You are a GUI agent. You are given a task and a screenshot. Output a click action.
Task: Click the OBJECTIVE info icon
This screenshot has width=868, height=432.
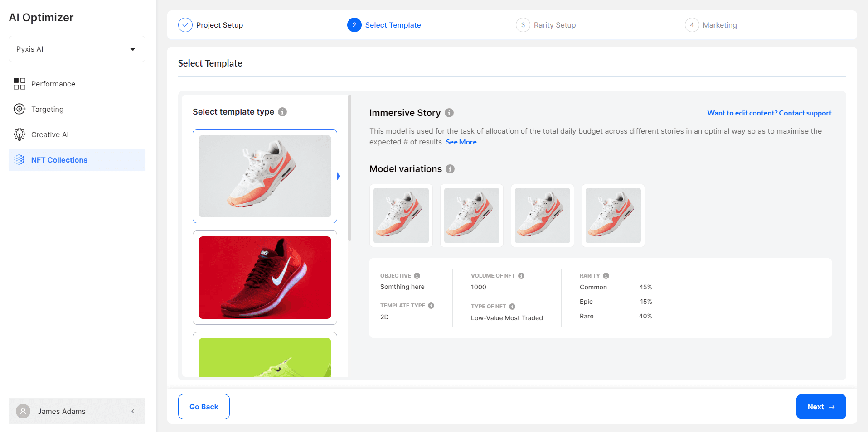pos(417,276)
